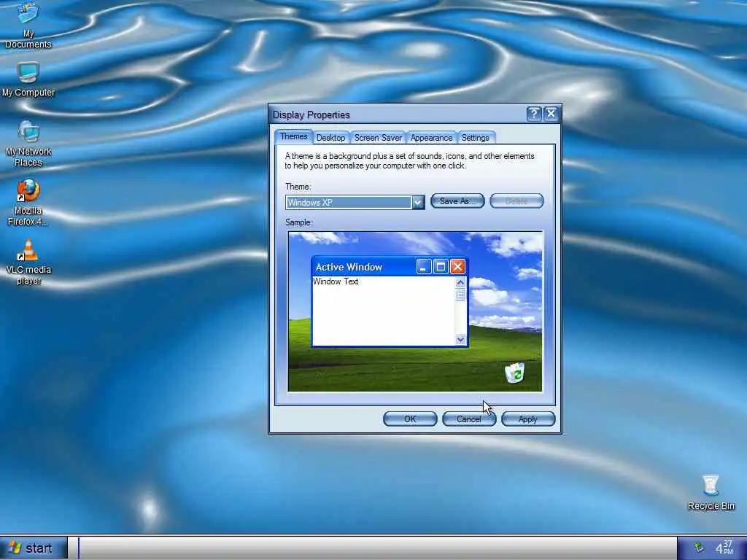Screen dimensions: 747x560
Task: Click the sample theme preview image
Action: (415, 311)
